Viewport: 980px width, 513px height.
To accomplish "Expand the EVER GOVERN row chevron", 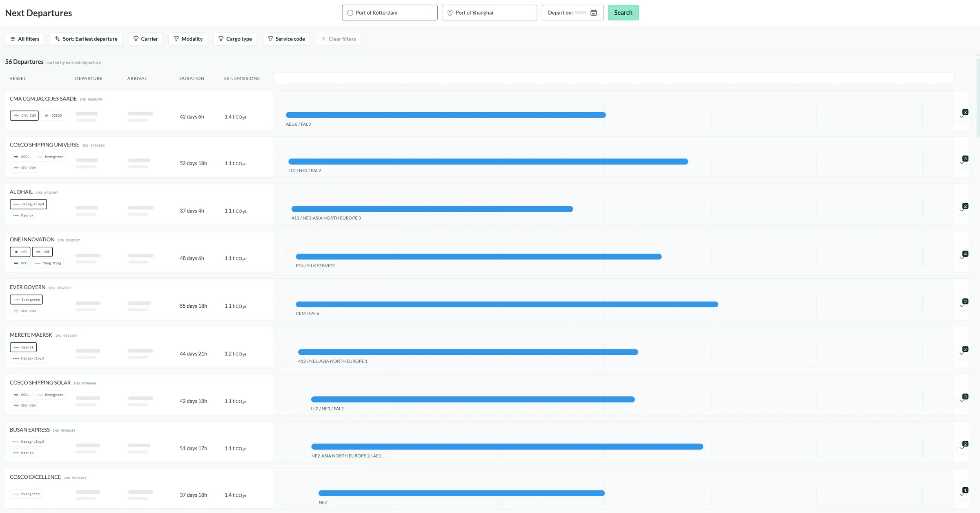I will point(962,306).
